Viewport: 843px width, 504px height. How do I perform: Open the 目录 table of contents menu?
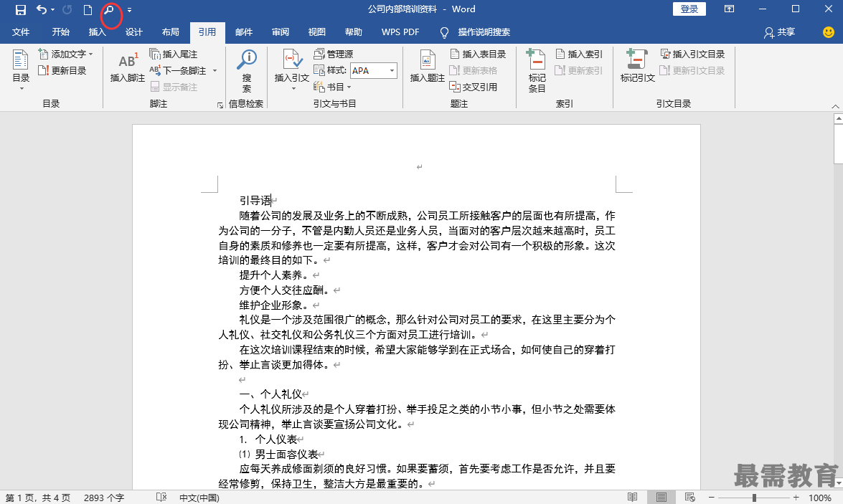tap(21, 70)
